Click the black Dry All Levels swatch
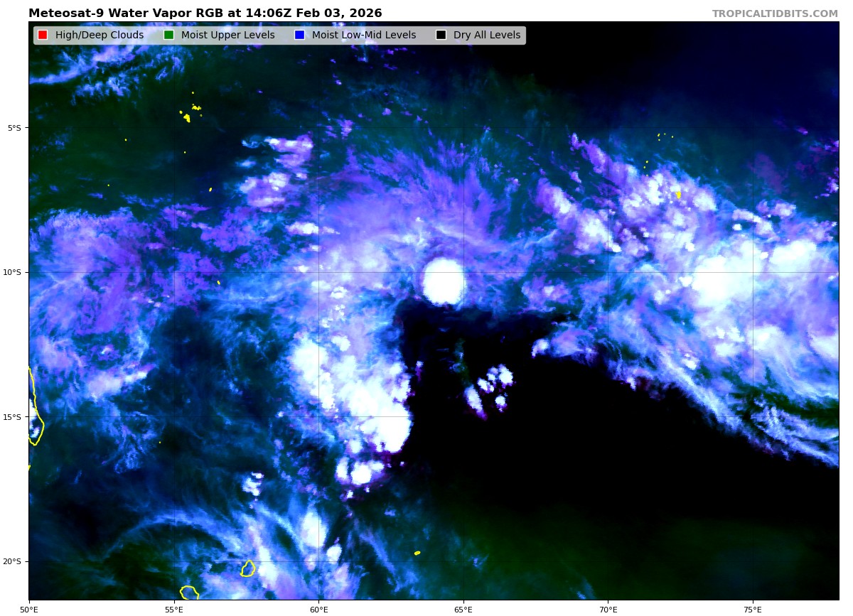 tap(441, 36)
